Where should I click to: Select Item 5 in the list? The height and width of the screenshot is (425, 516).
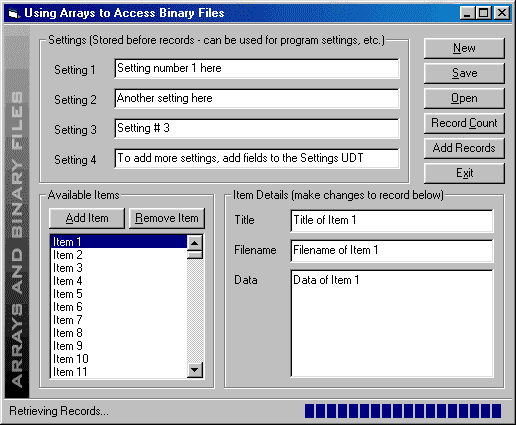[x=119, y=294]
